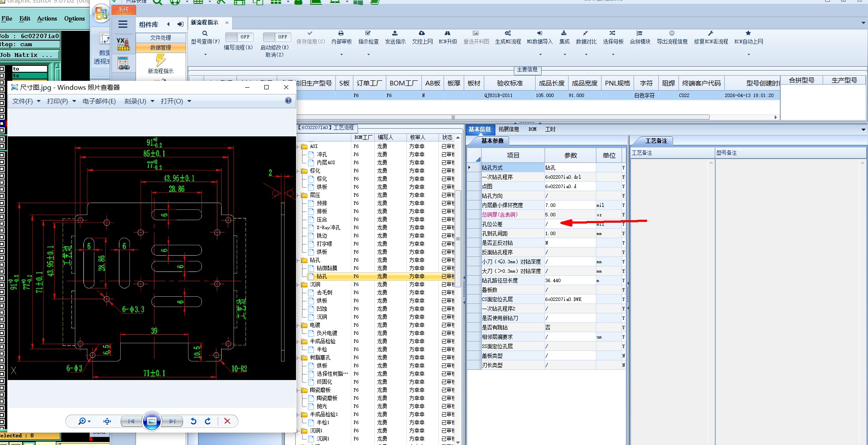
Task: Open 文件(F) menu in photo viewer
Action: [27, 101]
